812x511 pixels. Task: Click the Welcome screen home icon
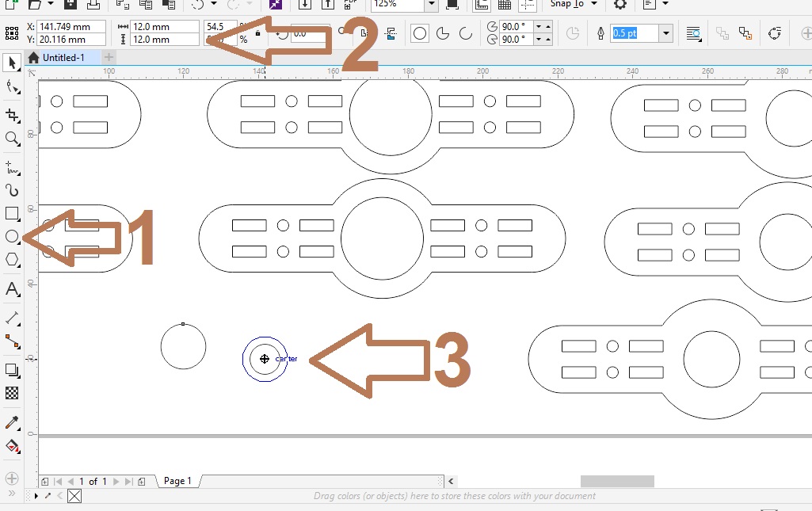[x=33, y=58]
